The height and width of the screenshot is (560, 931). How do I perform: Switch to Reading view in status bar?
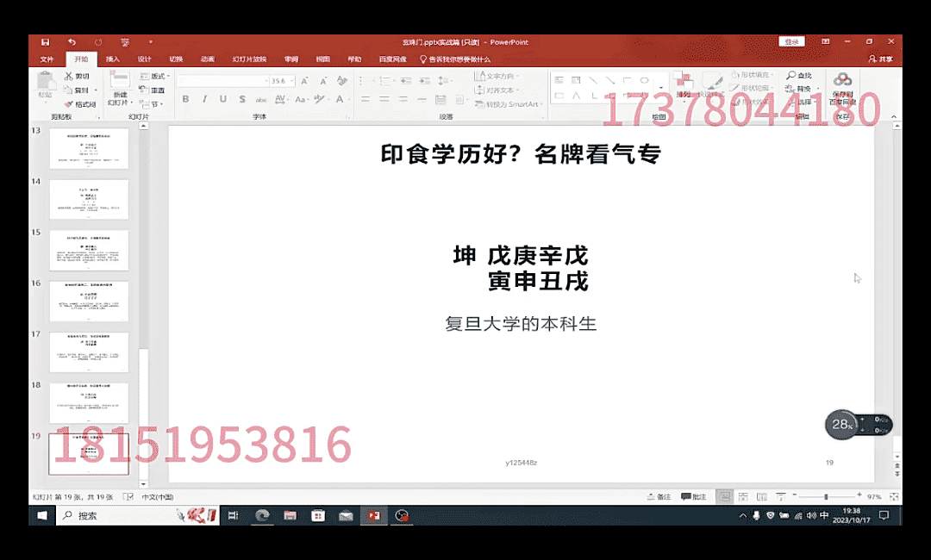(x=763, y=497)
